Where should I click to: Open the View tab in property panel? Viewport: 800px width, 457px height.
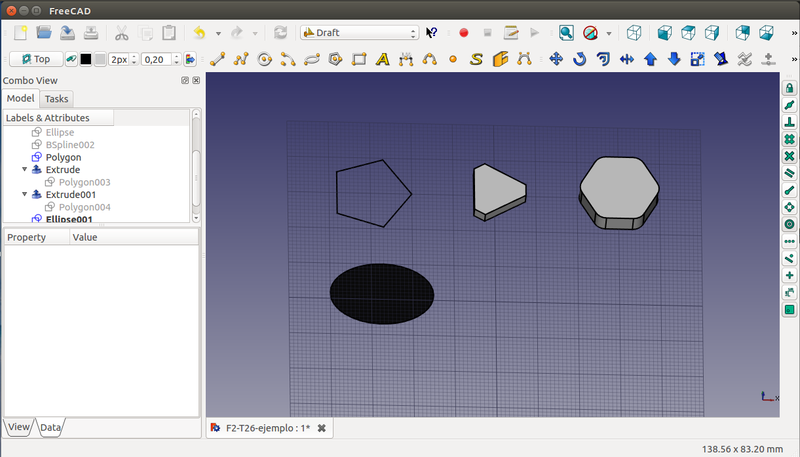tap(19, 427)
